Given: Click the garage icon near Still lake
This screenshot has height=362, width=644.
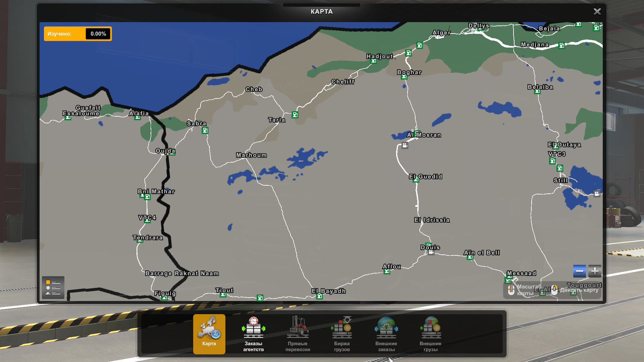Looking at the screenshot, I should [x=597, y=193].
